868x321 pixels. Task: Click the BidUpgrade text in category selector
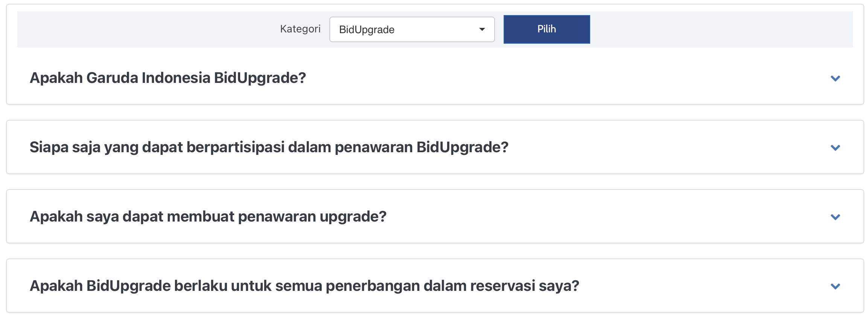[x=367, y=30]
